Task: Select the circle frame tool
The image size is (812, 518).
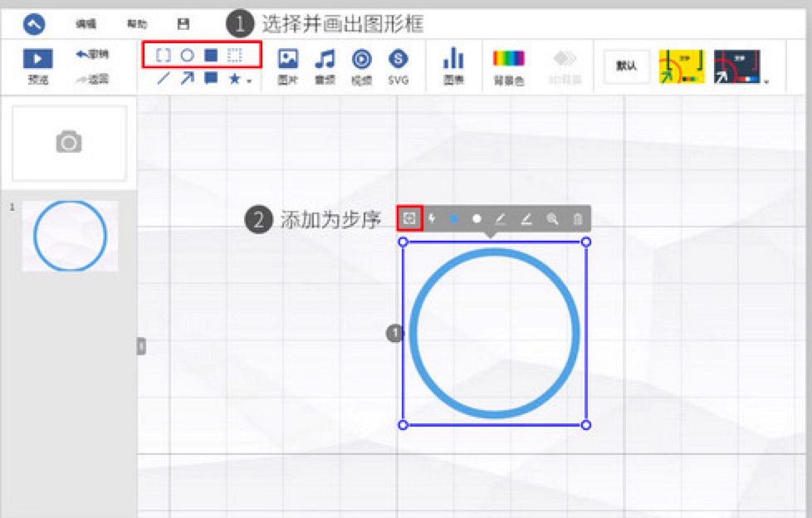Action: point(187,55)
